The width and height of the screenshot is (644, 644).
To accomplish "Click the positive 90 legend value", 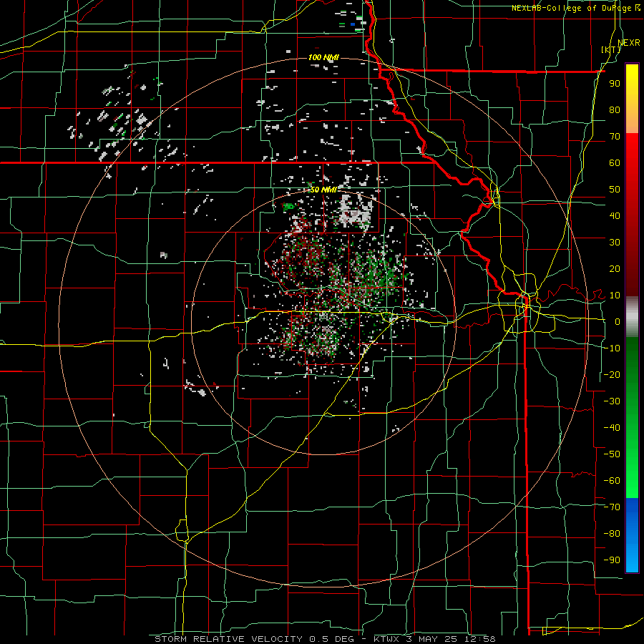I will 615,84.
